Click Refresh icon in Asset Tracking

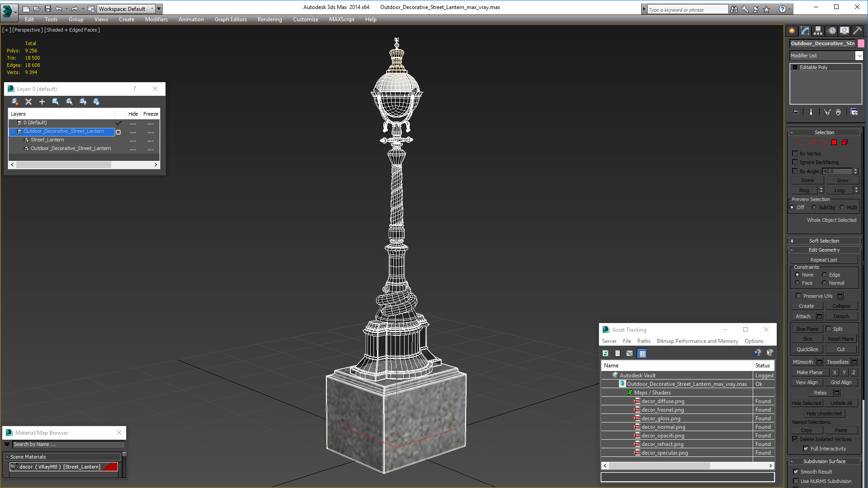pyautogui.click(x=605, y=353)
